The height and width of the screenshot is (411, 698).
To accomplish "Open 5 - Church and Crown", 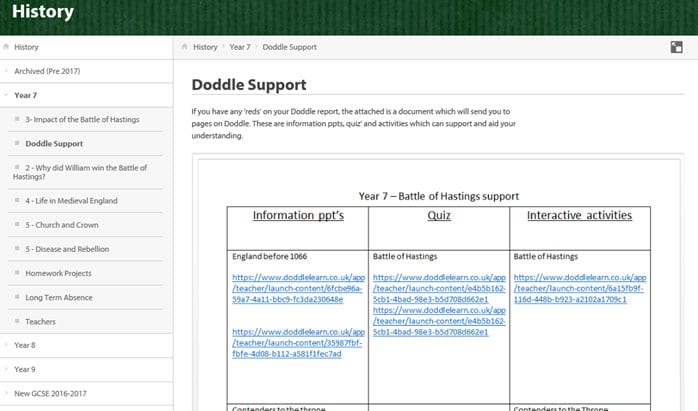I will 61,225.
